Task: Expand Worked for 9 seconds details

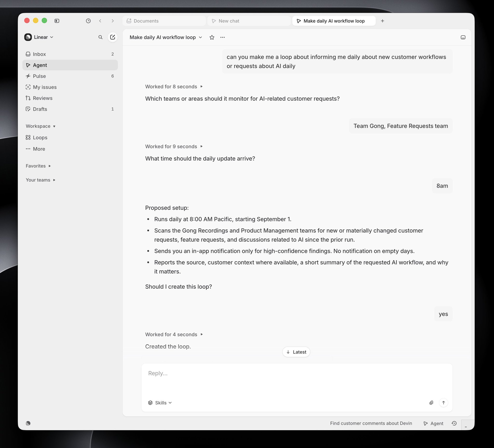Action: coord(174,146)
